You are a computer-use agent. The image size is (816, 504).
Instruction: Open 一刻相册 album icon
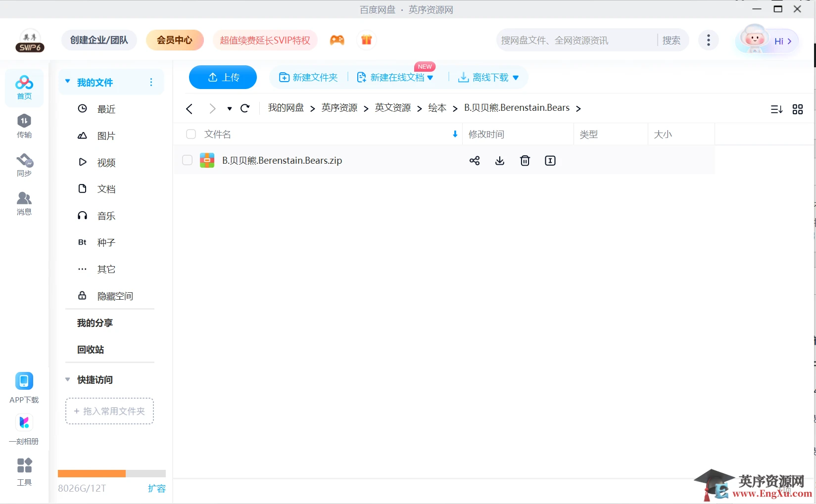pyautogui.click(x=24, y=429)
